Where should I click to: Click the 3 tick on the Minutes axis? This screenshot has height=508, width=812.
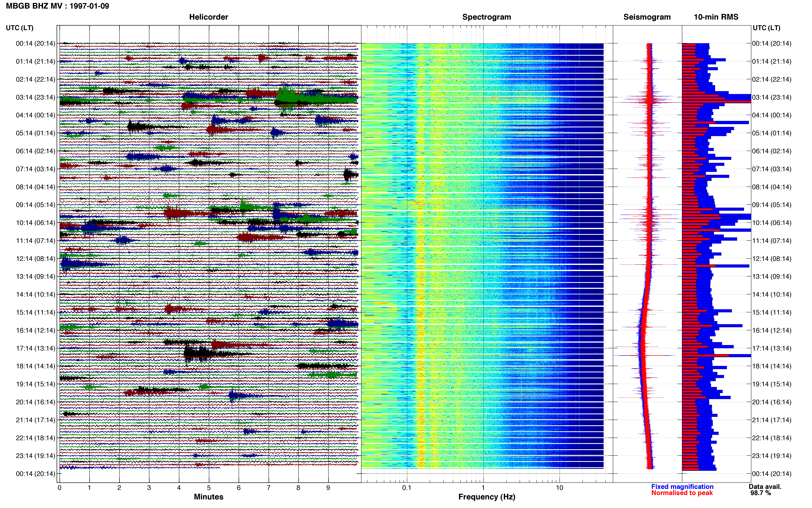[x=149, y=488]
